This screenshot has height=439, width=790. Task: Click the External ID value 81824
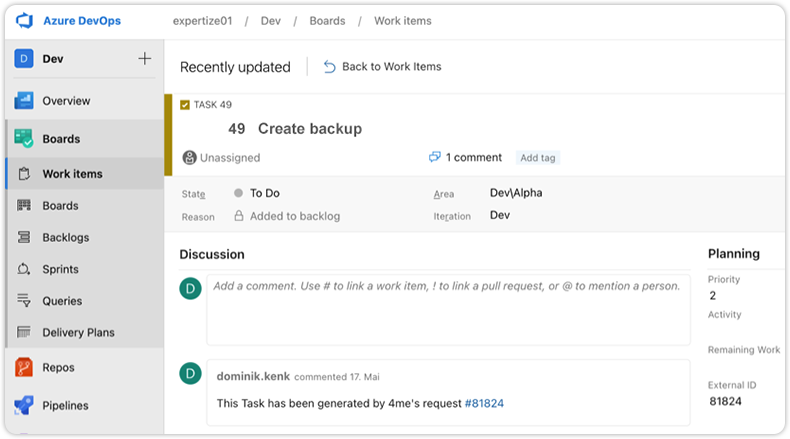click(726, 401)
